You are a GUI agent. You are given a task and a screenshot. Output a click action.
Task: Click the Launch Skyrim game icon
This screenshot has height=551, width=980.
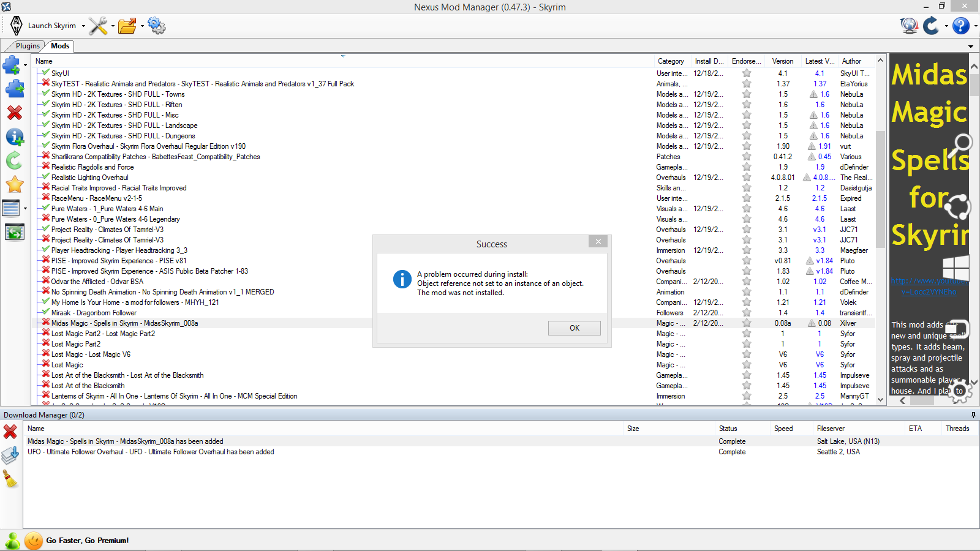pos(17,26)
